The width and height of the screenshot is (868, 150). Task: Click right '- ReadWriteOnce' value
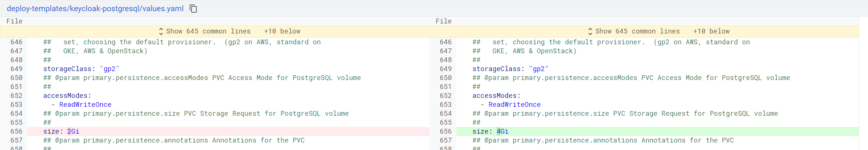point(510,105)
